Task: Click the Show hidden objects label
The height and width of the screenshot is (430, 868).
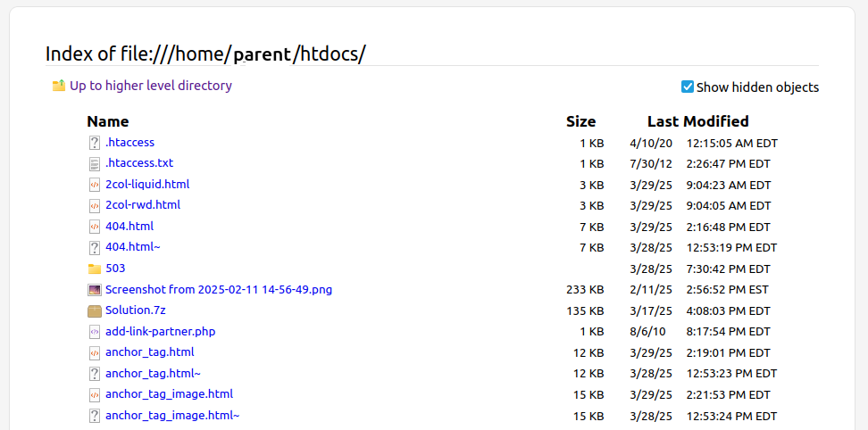Action: coord(757,87)
